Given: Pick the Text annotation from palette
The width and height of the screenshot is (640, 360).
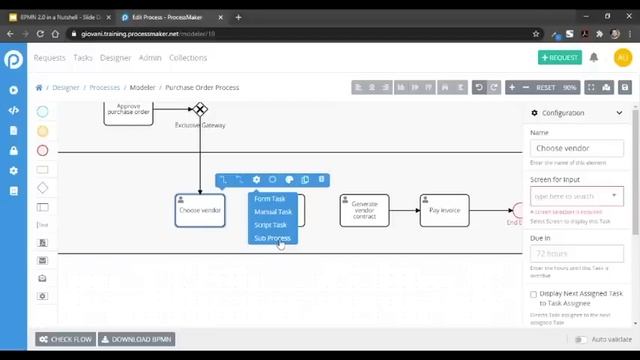Looking at the screenshot, I should point(42,225).
